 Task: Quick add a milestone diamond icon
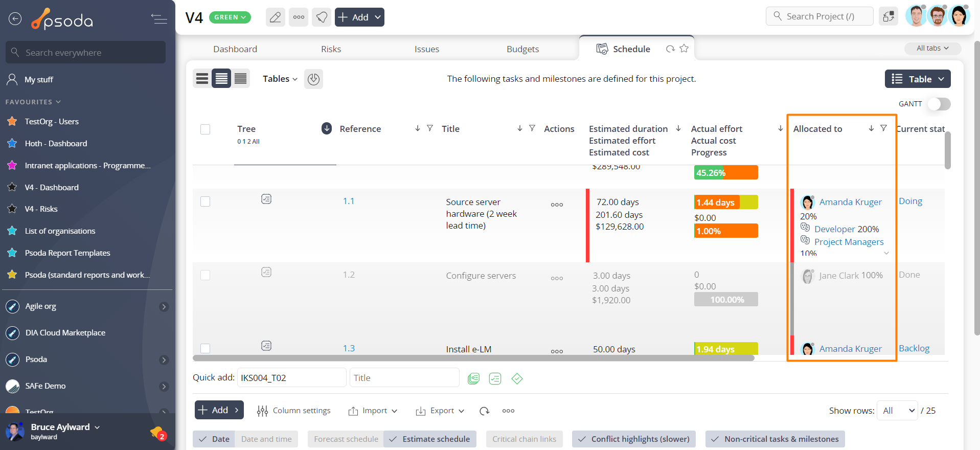517,378
